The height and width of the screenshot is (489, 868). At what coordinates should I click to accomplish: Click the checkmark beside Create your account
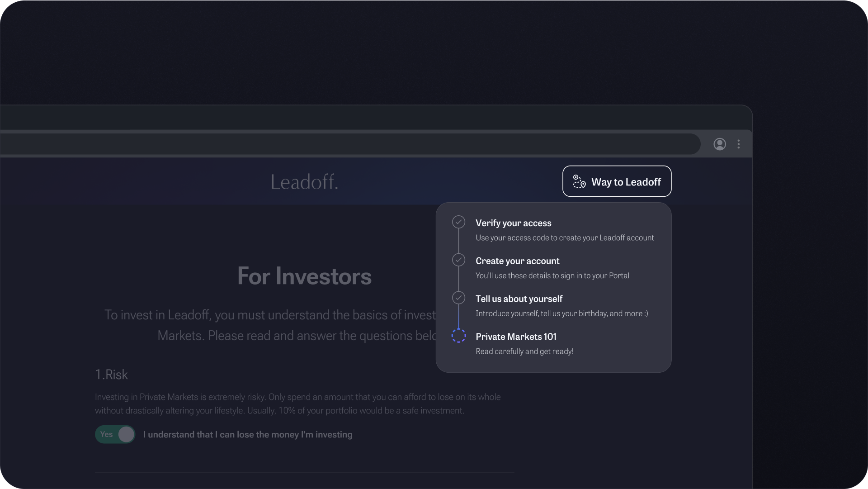click(458, 260)
